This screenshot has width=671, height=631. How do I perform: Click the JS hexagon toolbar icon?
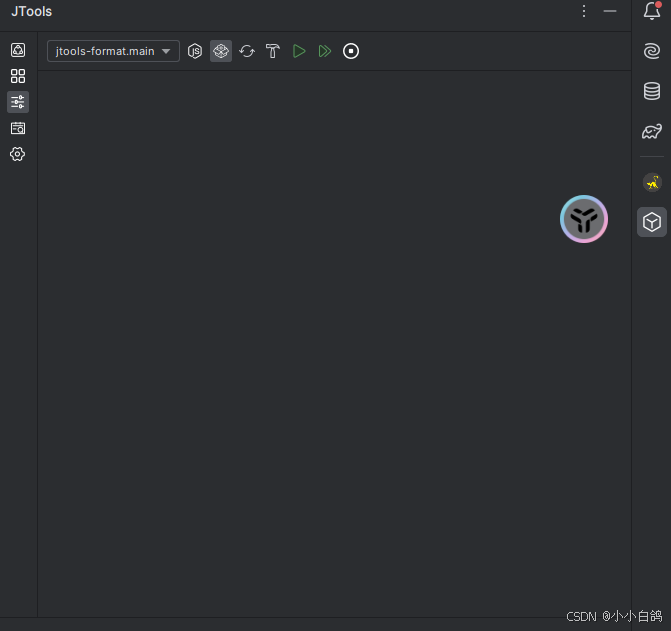(x=195, y=51)
